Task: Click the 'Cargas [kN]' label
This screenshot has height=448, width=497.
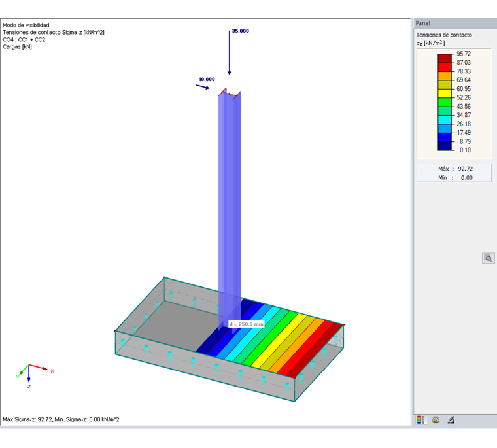Action: pyautogui.click(x=17, y=47)
